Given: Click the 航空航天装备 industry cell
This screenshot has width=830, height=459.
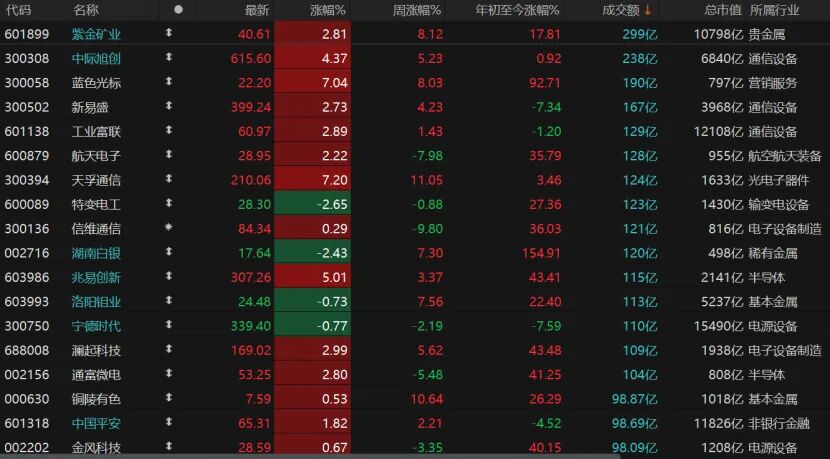Looking at the screenshot, I should 785,156.
